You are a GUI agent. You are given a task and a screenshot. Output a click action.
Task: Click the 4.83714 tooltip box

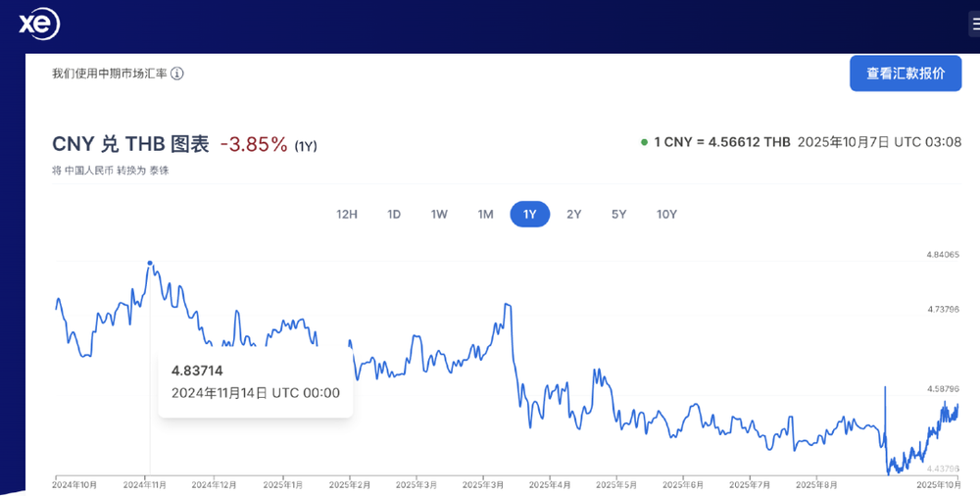coord(255,382)
